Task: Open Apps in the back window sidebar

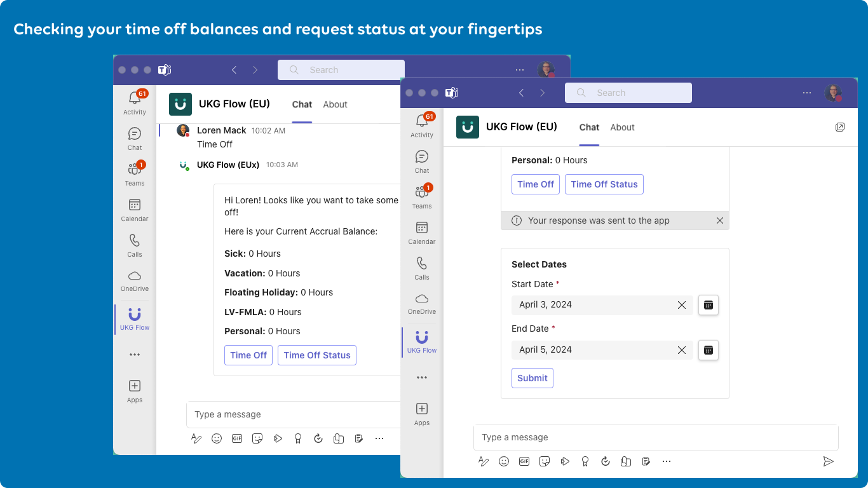Action: 135,391
